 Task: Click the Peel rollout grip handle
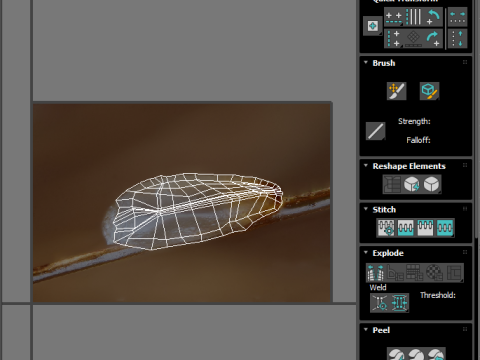click(x=465, y=329)
